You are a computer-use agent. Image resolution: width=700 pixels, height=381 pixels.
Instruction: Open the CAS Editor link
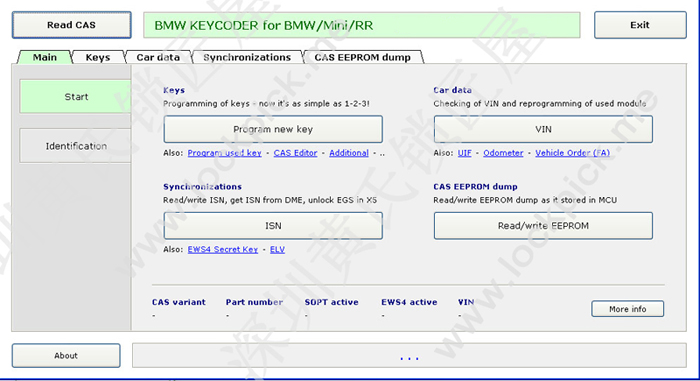(296, 153)
